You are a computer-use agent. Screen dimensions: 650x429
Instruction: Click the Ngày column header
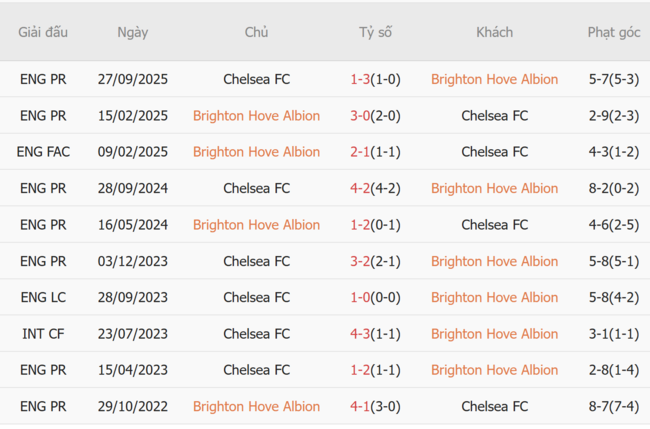click(132, 32)
